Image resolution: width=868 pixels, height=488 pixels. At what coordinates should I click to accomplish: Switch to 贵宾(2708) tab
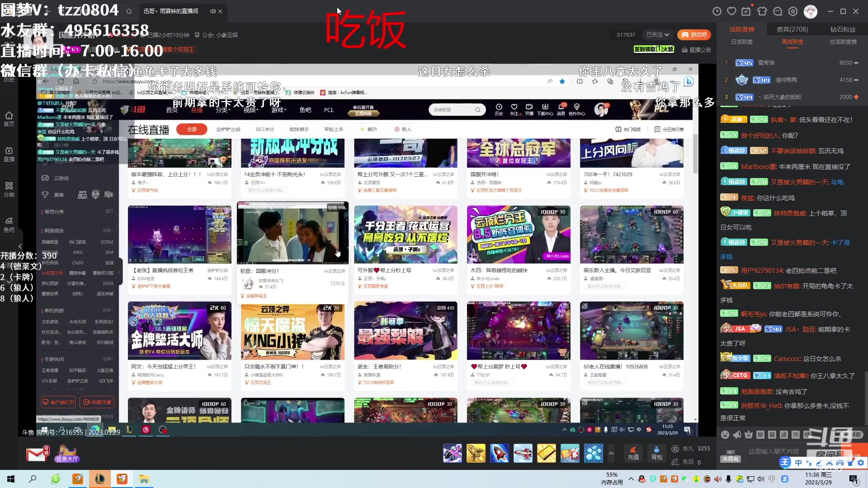(793, 29)
